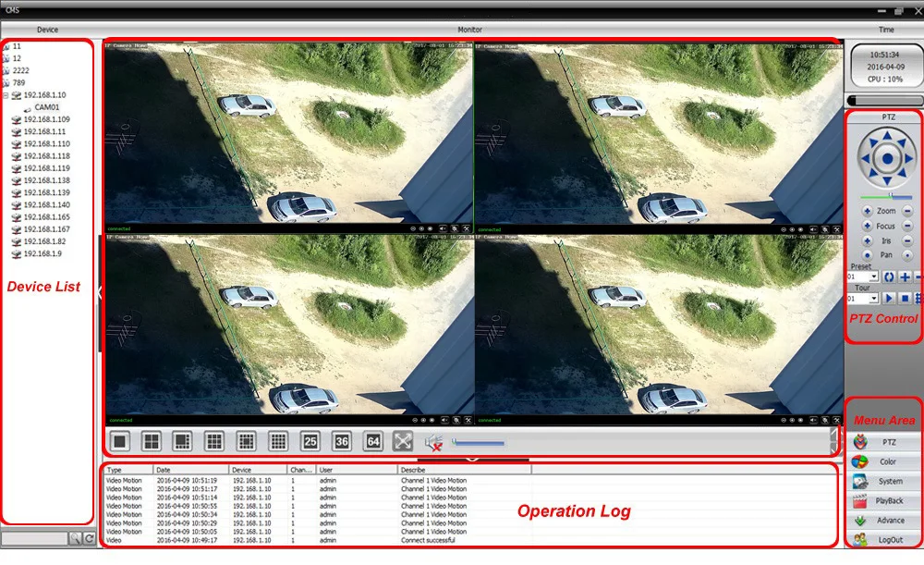Toggle the muted speaker icon
924x565 pixels.
click(x=433, y=442)
